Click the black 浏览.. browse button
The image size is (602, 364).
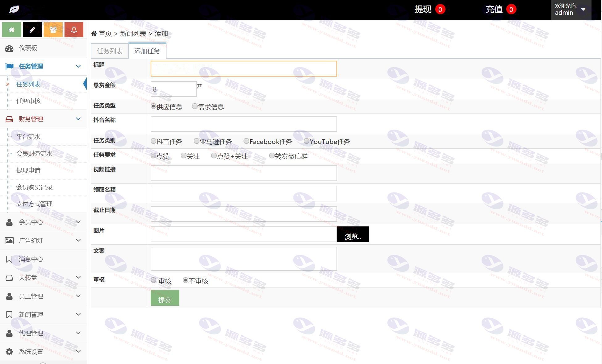click(353, 234)
